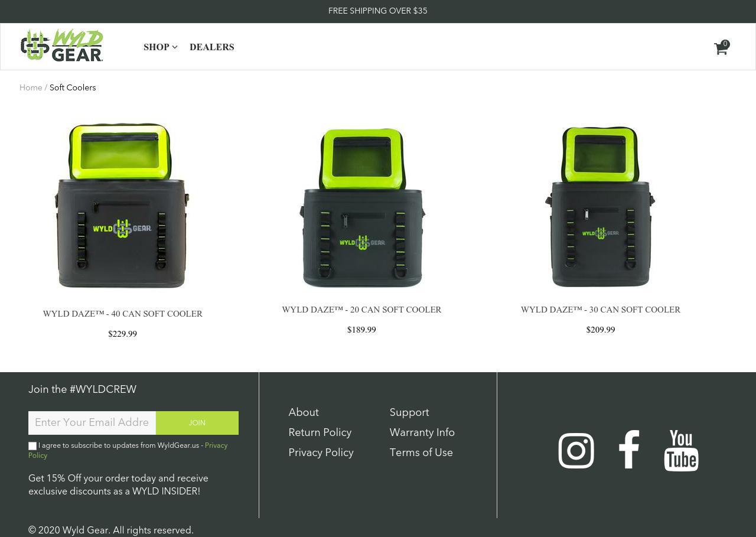Click the Wyld Gear logo
Screen dimensions: 756x537
coord(62,45)
